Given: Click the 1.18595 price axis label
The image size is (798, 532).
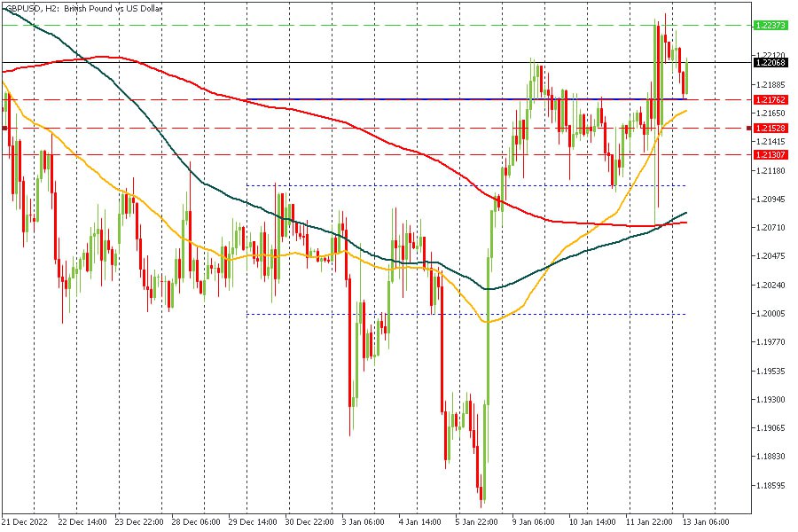Looking at the screenshot, I should [x=771, y=486].
